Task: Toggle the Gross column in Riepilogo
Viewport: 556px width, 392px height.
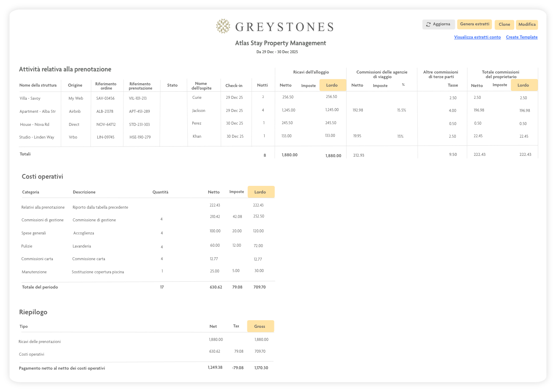Action: coord(260,326)
